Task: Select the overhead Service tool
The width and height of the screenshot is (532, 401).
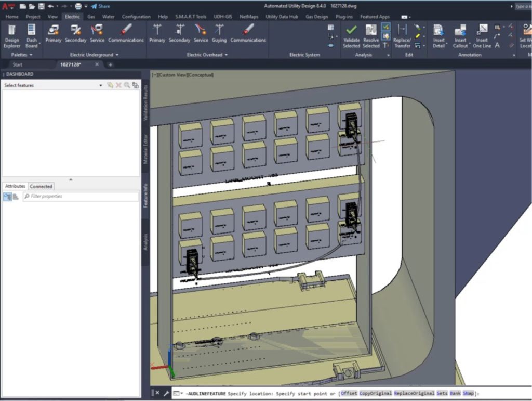Action: pyautogui.click(x=201, y=33)
